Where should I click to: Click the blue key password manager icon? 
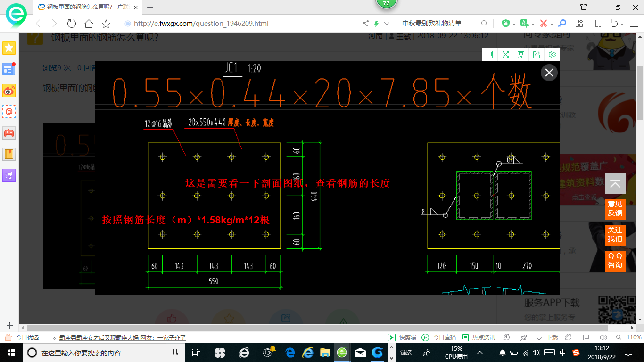(x=562, y=24)
